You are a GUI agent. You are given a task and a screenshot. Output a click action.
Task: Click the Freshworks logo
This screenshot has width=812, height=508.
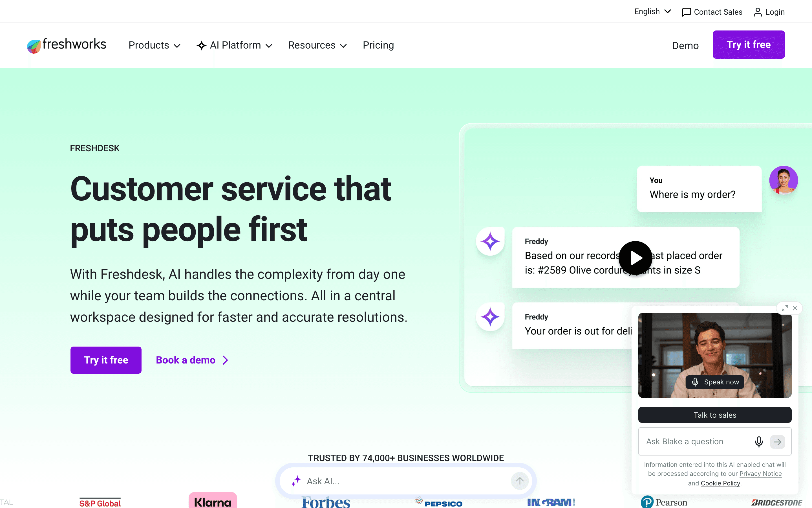point(67,45)
